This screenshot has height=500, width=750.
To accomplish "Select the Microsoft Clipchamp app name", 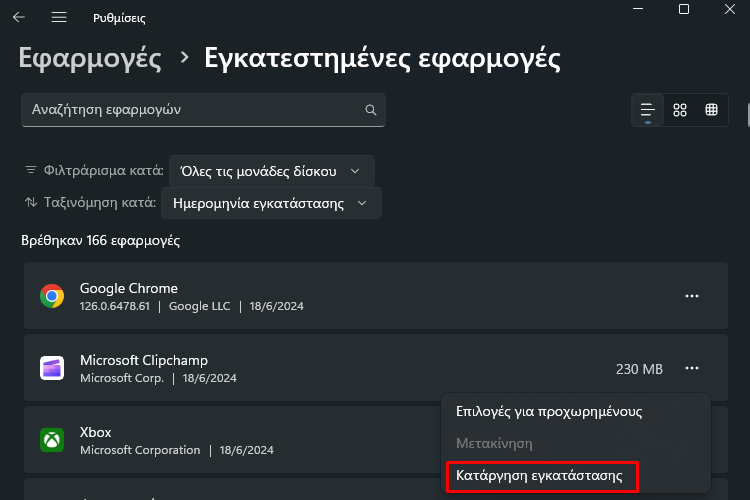I will click(144, 360).
